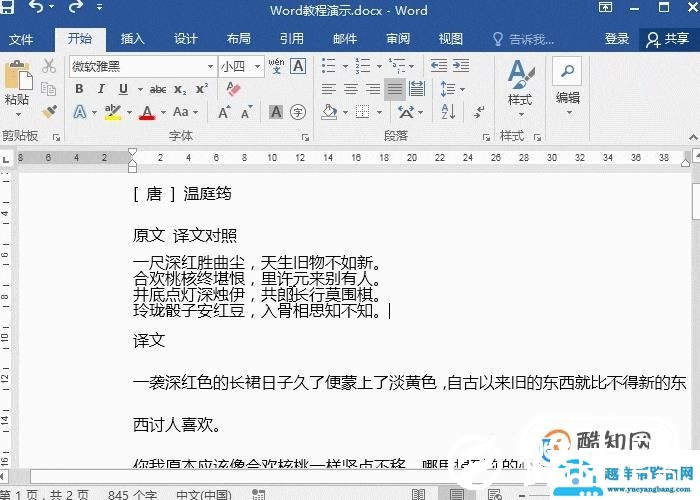
Task: Switch to 布局 Layout tab
Action: pyautogui.click(x=238, y=39)
